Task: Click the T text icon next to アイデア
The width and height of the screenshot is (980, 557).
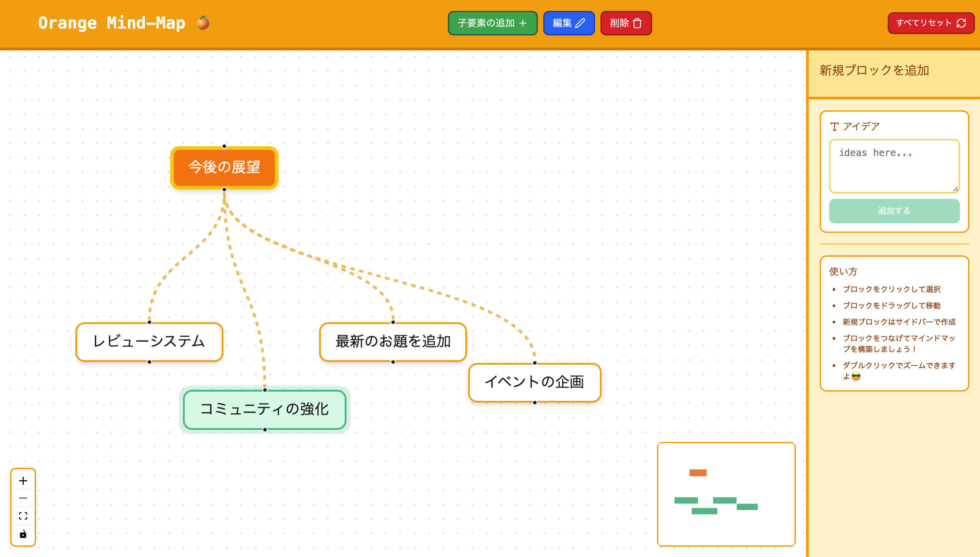Action: tap(834, 126)
